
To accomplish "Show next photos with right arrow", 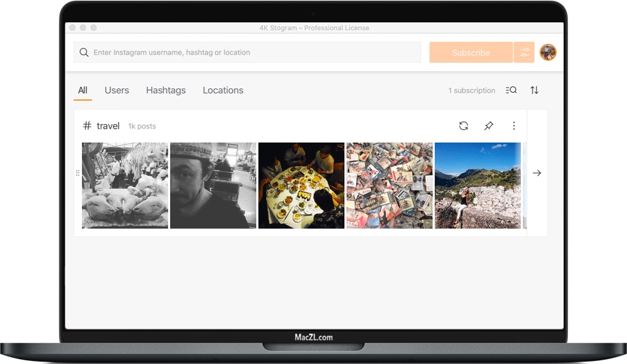I will click(537, 173).
